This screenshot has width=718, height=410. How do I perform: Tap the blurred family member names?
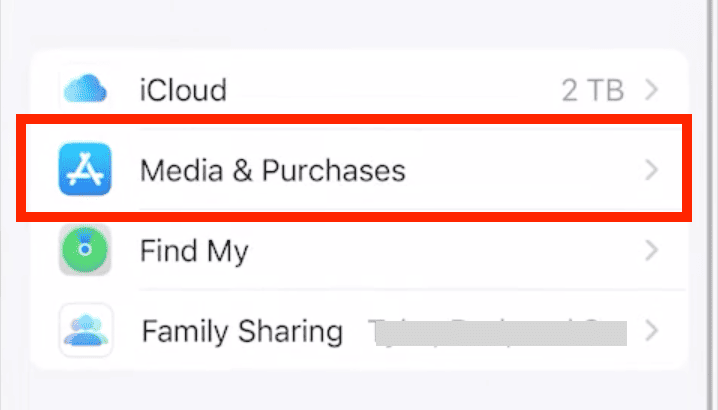[x=497, y=331]
